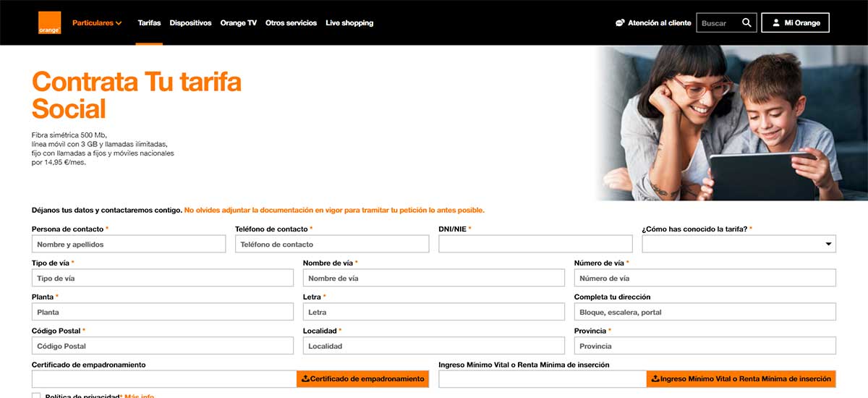This screenshot has width=868, height=398.
Task: Upload Ingreso Mínimo Vital document button
Action: (x=741, y=378)
